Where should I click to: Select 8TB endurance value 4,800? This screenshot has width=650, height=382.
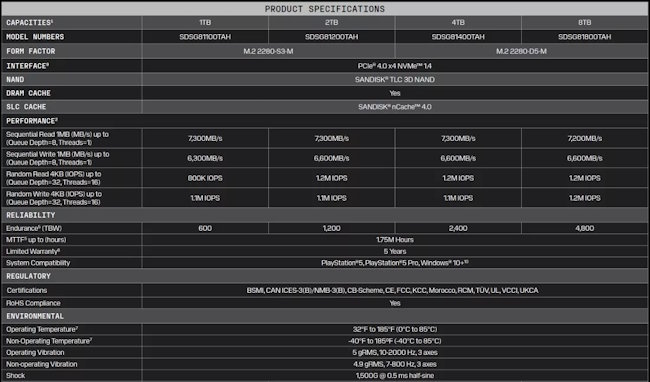point(585,228)
